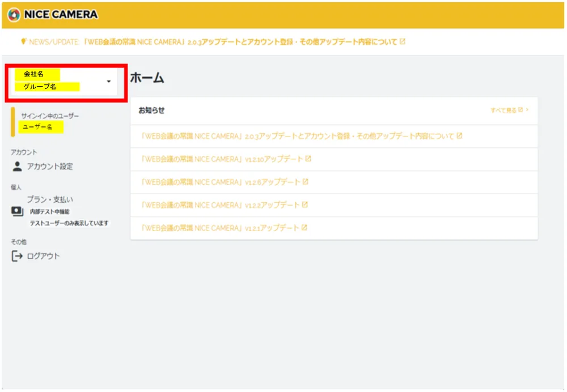Click the NICE CAMERA logo icon
Viewport: 567px width, 392px height.
[x=14, y=15]
